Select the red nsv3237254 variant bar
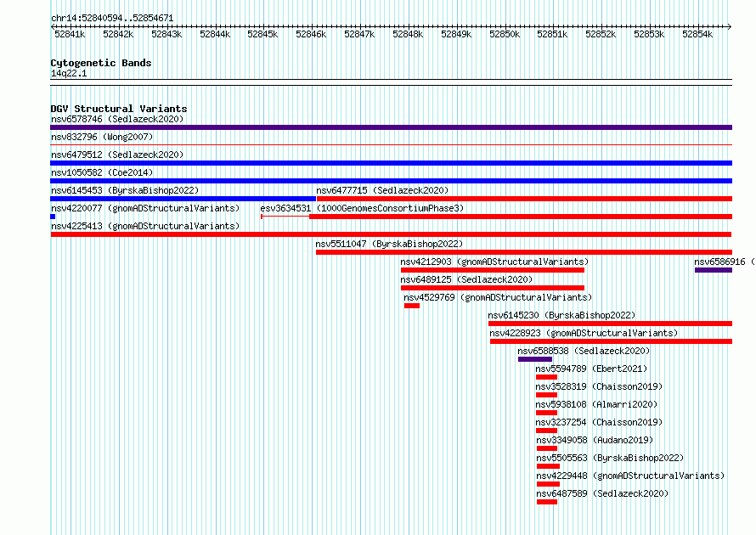 546,431
